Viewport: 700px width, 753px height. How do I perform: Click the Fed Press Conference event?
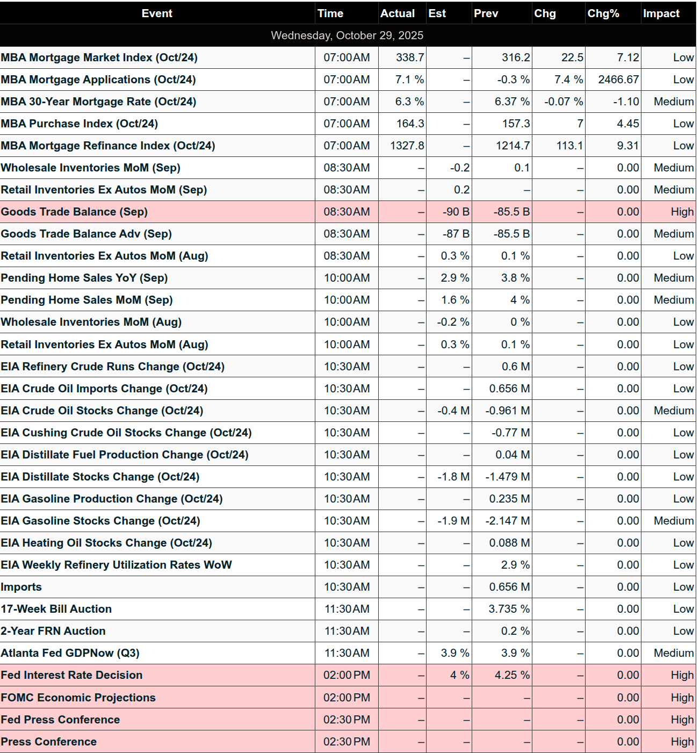point(60,720)
